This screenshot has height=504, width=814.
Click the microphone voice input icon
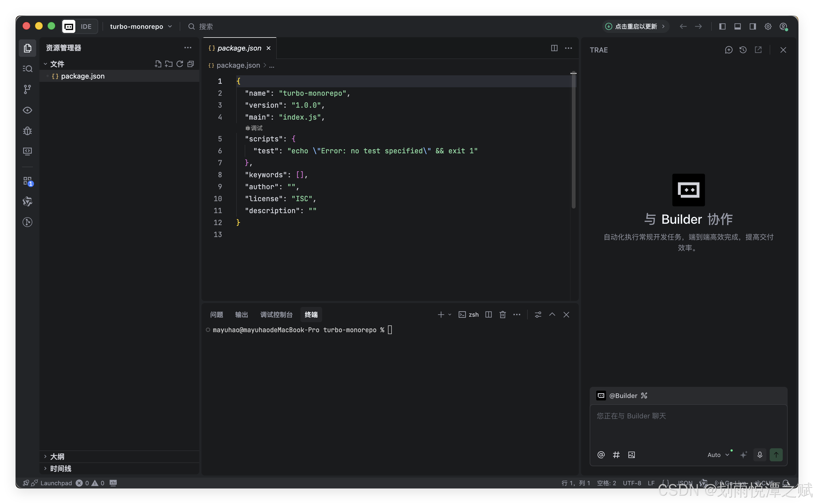point(760,455)
